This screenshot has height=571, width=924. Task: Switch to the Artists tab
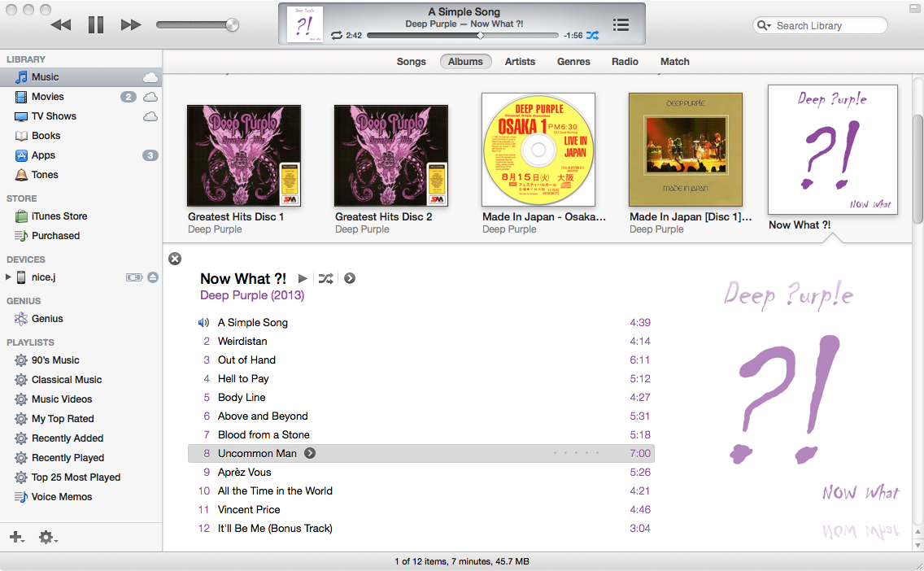[x=520, y=61]
